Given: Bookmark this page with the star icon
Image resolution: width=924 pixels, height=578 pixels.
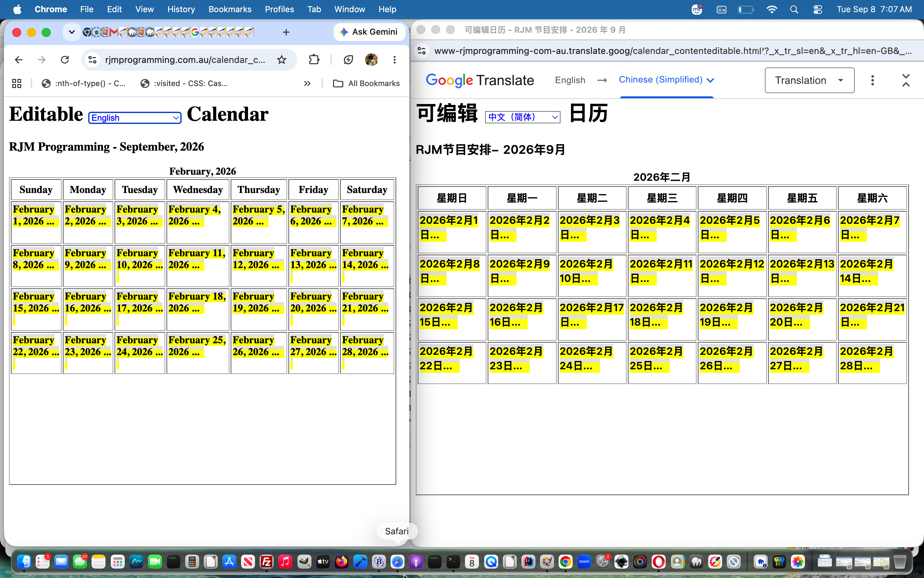Looking at the screenshot, I should point(281,60).
